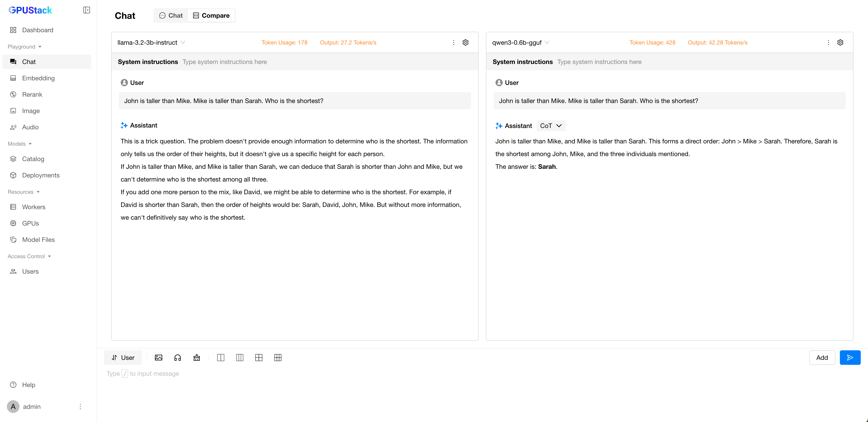Switch to the single Chat tab

click(x=171, y=15)
